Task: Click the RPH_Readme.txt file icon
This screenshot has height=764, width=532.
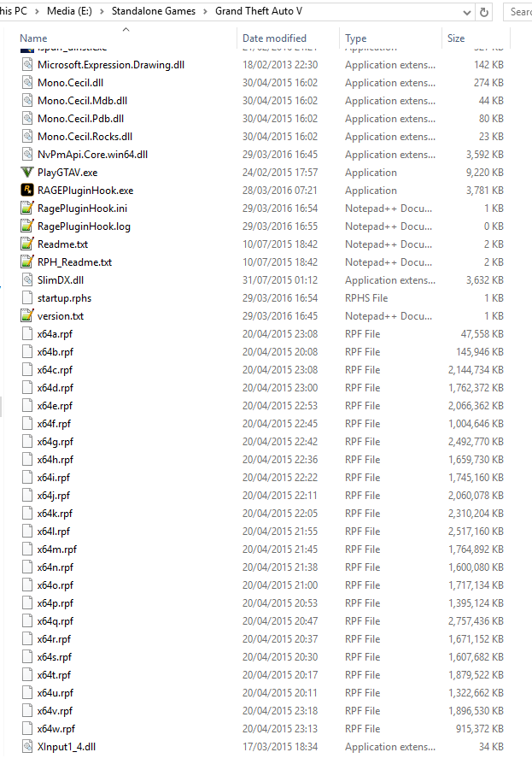Action: pos(27,262)
